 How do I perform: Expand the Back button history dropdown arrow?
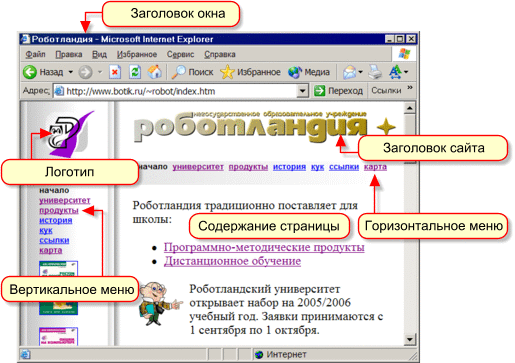click(x=71, y=72)
